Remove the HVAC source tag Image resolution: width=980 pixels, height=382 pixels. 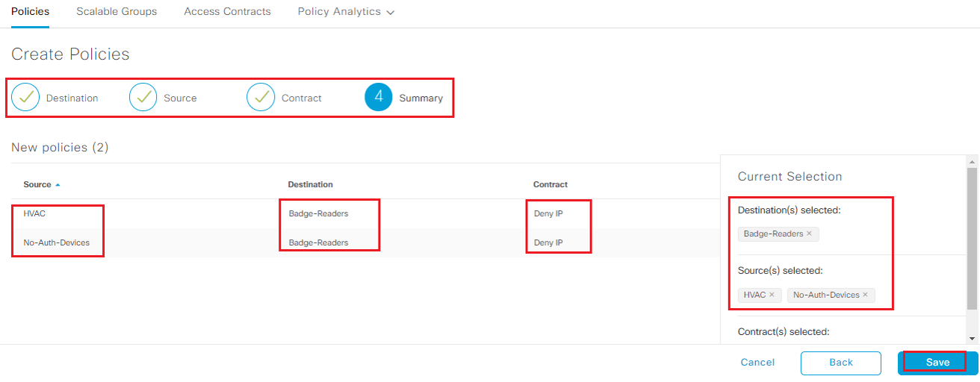(772, 295)
